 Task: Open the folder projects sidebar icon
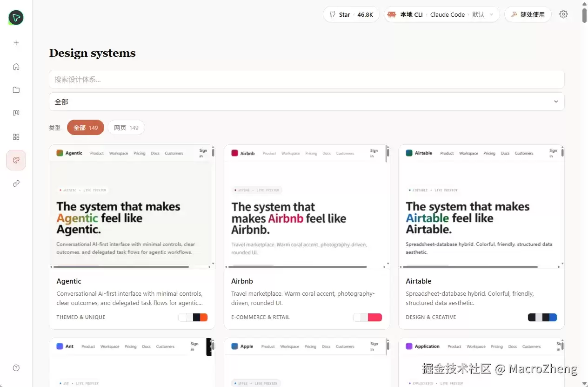16,90
